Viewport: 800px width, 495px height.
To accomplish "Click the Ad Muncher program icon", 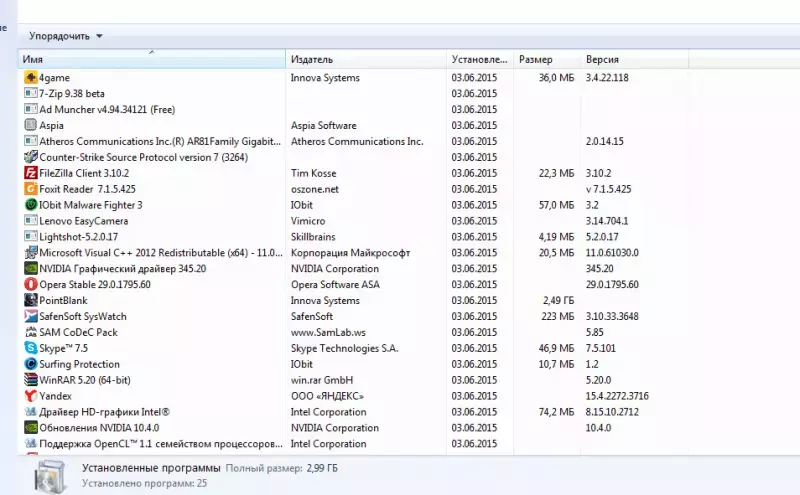I will click(x=31, y=109).
